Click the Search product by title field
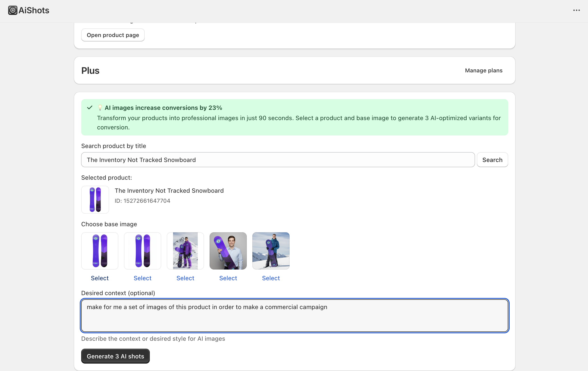588x371 pixels. (x=278, y=160)
